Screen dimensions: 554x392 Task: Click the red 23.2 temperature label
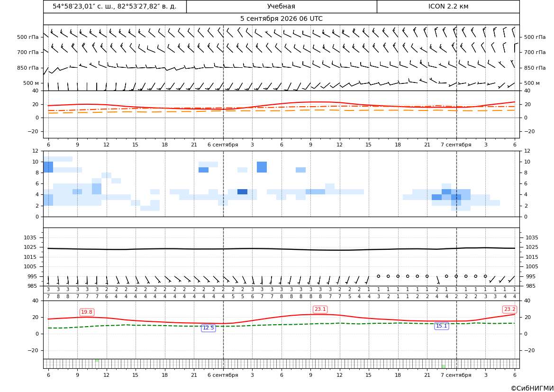(509, 310)
